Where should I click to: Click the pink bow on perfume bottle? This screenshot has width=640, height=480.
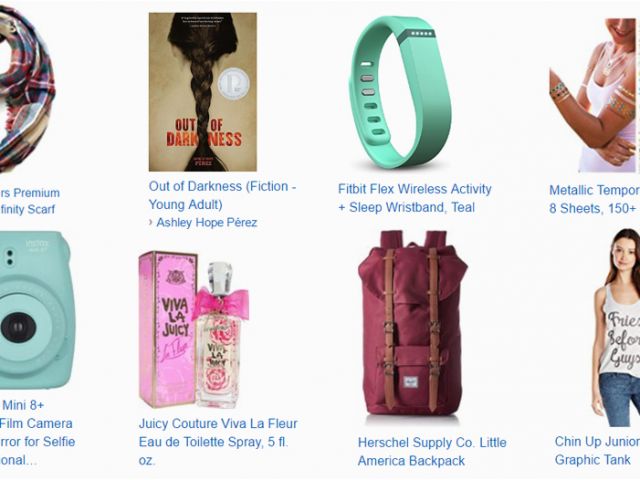click(x=221, y=303)
